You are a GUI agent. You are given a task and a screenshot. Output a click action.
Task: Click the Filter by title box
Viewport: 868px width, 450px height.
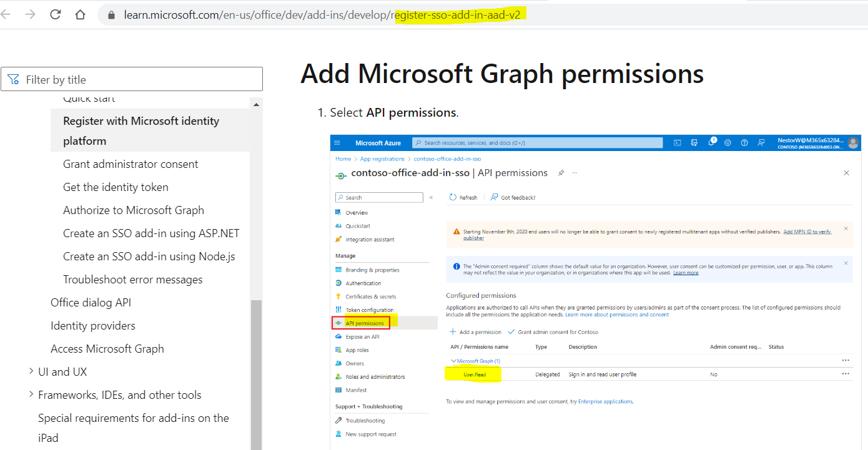pos(132,79)
